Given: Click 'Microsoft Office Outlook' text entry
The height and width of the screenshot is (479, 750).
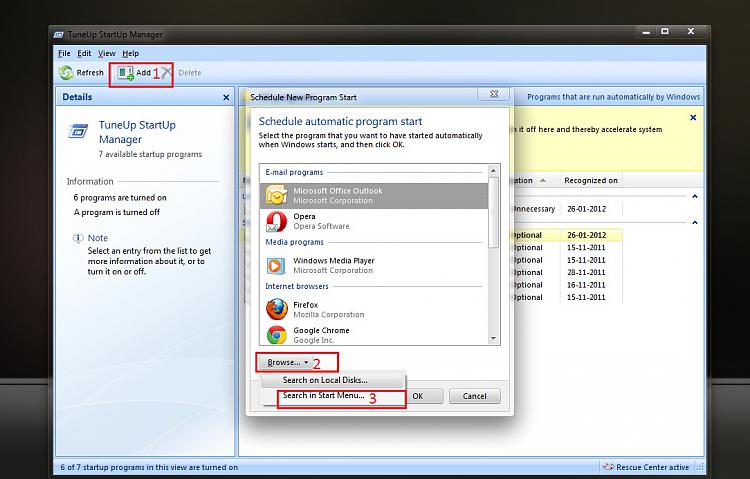Looking at the screenshot, I should point(338,191).
